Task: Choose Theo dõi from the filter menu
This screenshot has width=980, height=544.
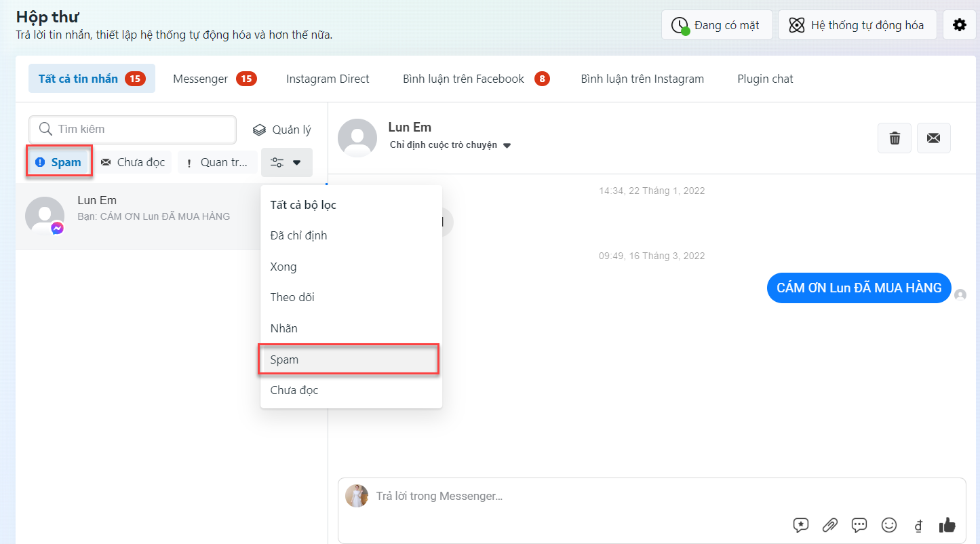Action: pyautogui.click(x=292, y=297)
